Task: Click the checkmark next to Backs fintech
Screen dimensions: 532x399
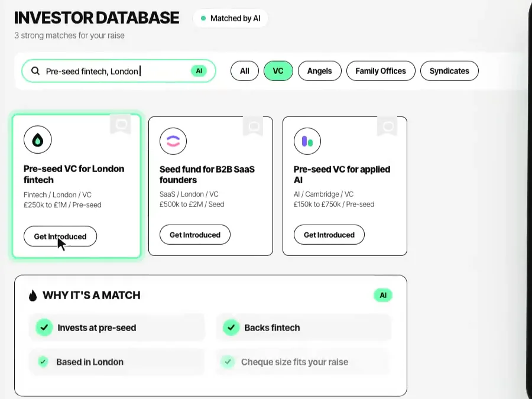Action: click(231, 327)
